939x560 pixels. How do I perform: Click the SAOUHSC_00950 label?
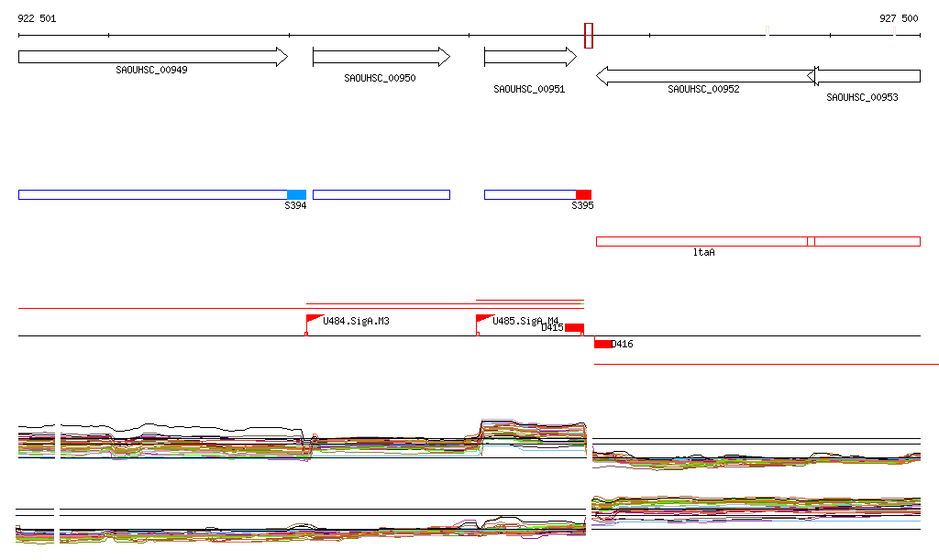pyautogui.click(x=380, y=79)
